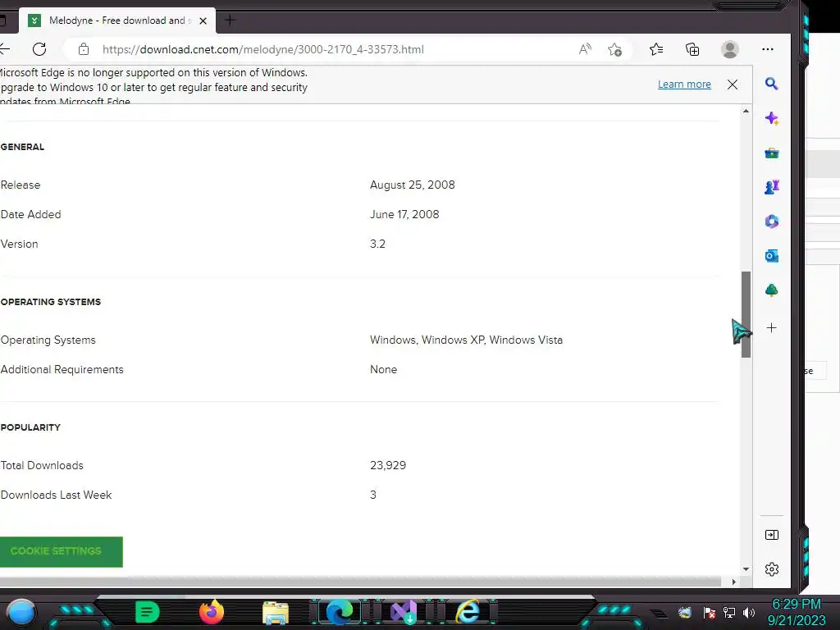Select total downloads value '23,929'
Viewport: 840px width, 630px height.
388,466
